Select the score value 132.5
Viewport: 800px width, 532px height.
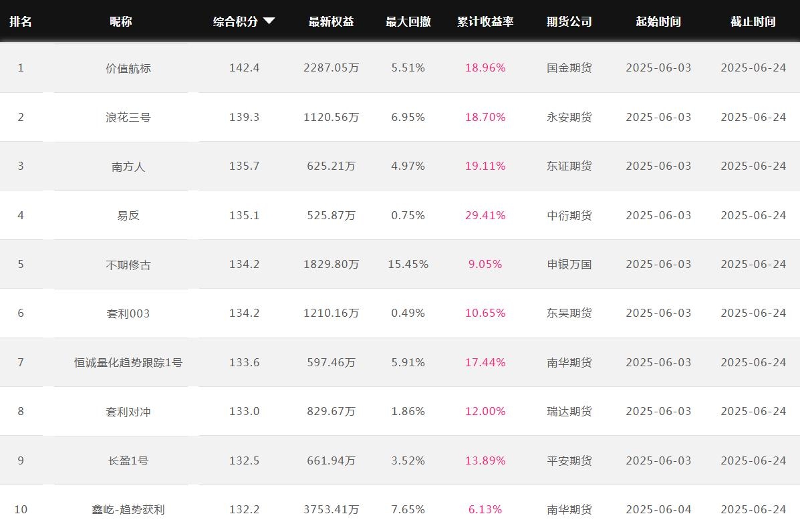[x=245, y=460]
